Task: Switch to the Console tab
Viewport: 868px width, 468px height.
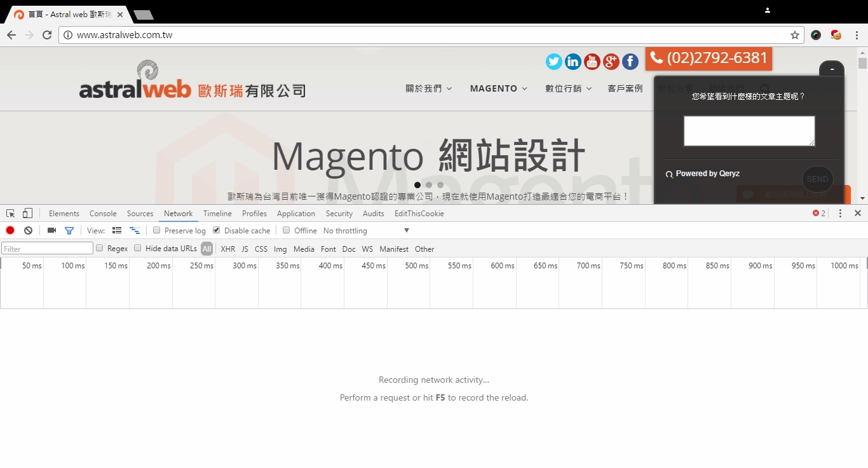Action: click(x=103, y=214)
